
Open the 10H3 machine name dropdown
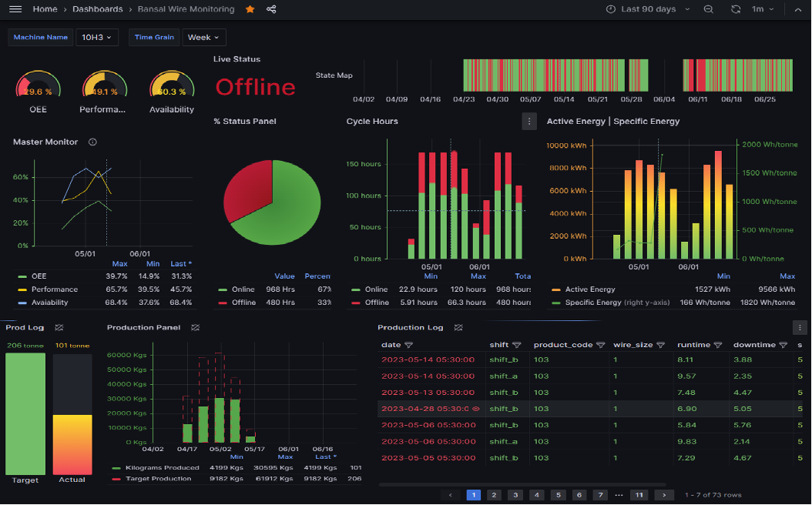point(96,37)
